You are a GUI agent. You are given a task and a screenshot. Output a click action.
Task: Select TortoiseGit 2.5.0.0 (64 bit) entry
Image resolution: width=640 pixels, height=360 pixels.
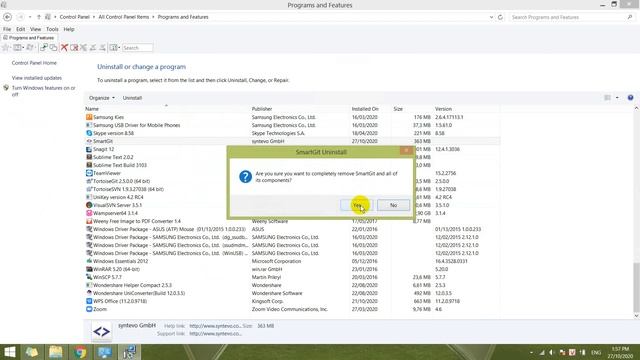coord(121,181)
